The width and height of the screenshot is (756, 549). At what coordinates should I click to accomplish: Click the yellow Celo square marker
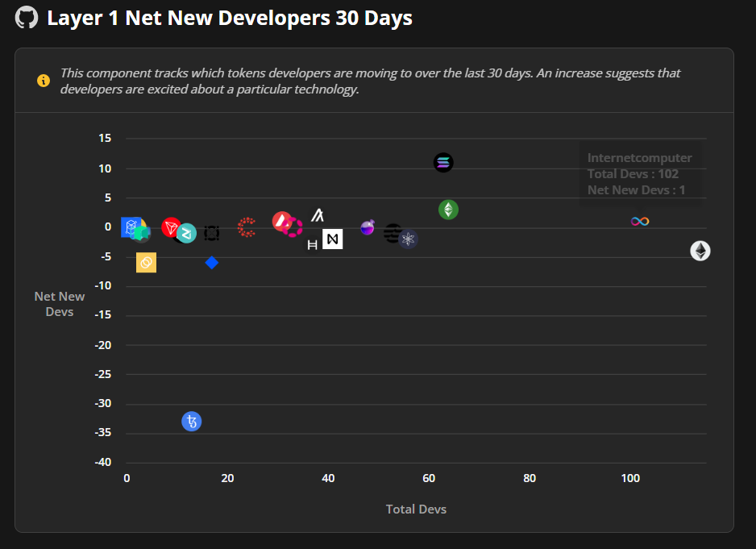(146, 263)
